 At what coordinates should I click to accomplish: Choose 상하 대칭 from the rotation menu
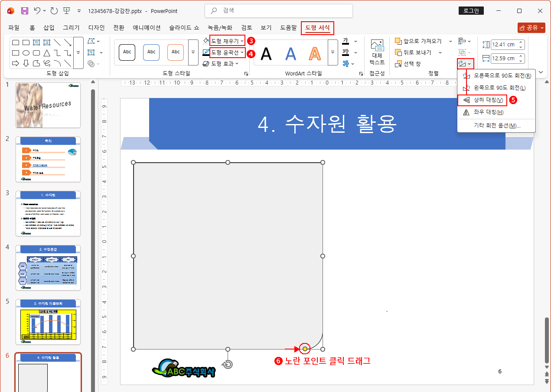(482, 100)
